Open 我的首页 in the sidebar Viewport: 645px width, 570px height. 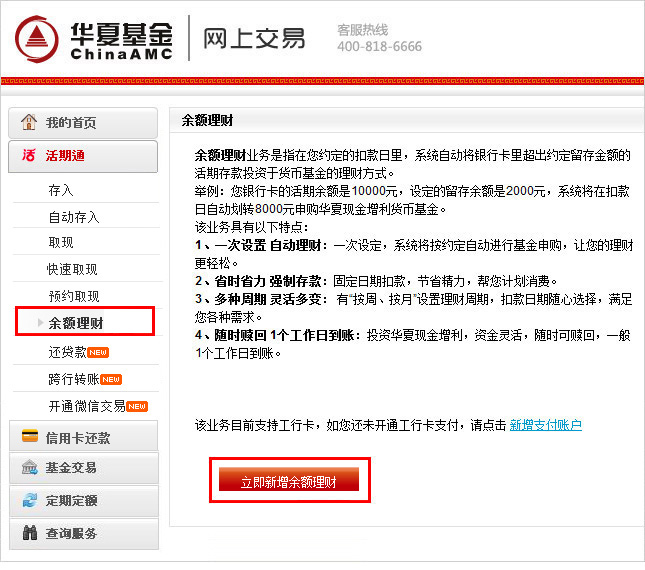[83, 123]
